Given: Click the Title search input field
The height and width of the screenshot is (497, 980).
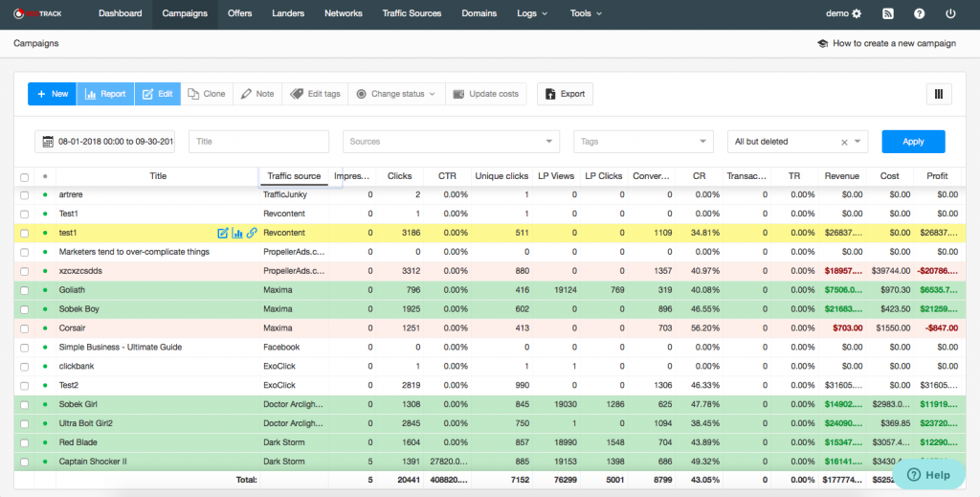Looking at the screenshot, I should tap(258, 142).
